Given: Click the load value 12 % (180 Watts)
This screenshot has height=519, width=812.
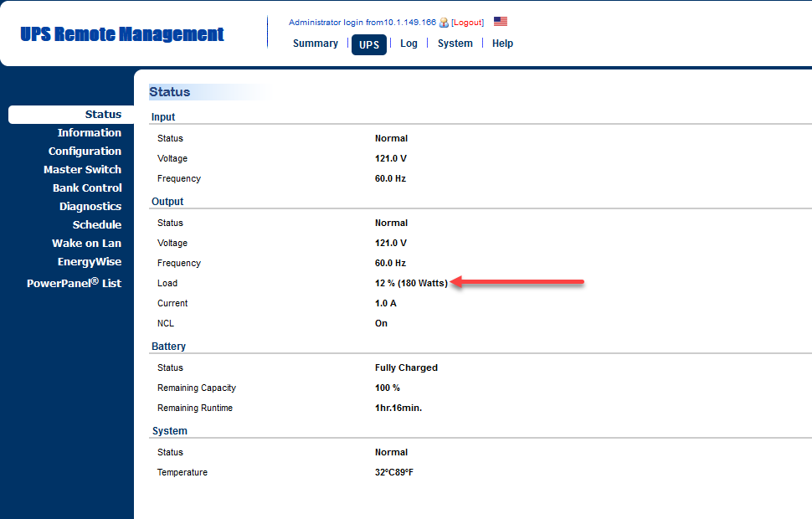Looking at the screenshot, I should (x=411, y=283).
